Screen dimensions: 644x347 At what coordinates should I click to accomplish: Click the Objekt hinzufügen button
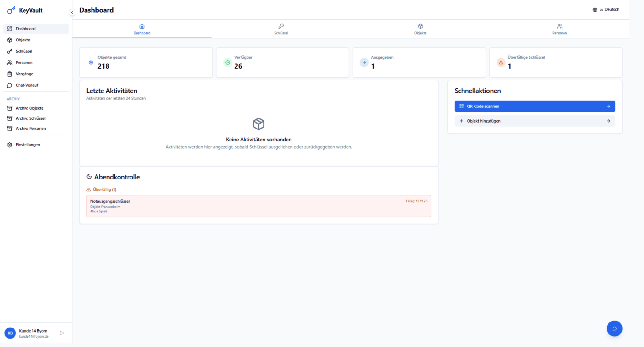pyautogui.click(x=535, y=121)
